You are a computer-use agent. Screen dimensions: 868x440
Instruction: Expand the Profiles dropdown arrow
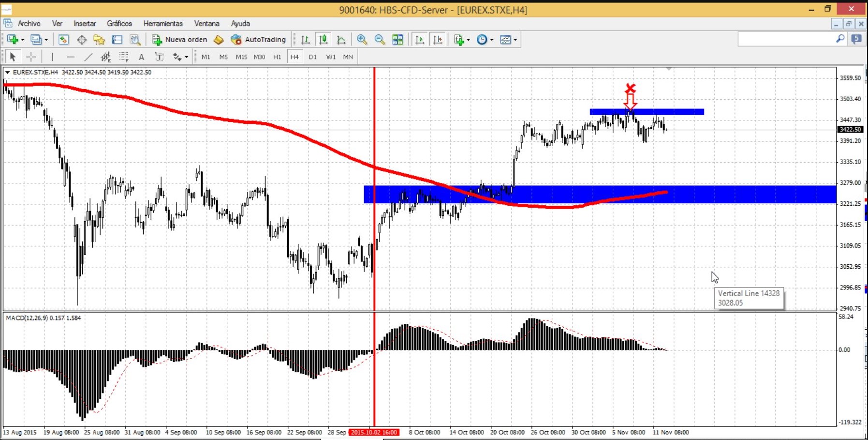pos(46,40)
